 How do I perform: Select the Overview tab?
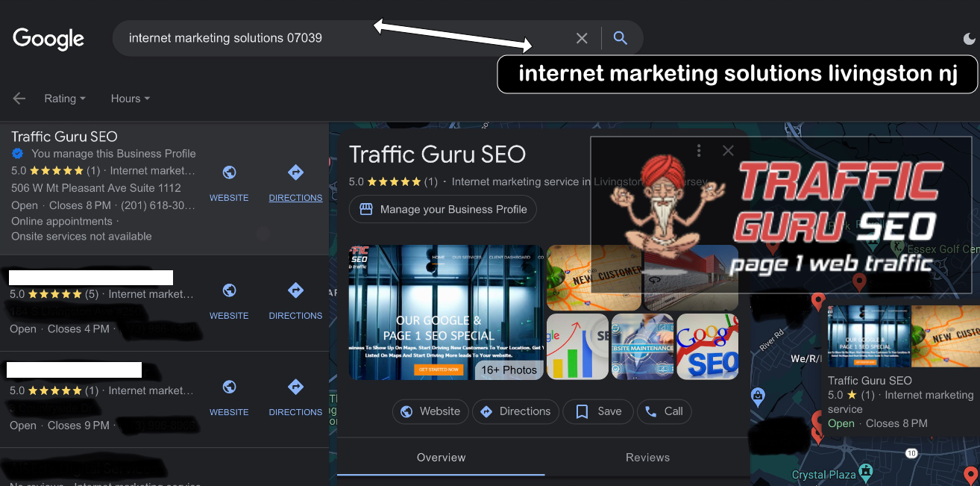[x=441, y=458]
